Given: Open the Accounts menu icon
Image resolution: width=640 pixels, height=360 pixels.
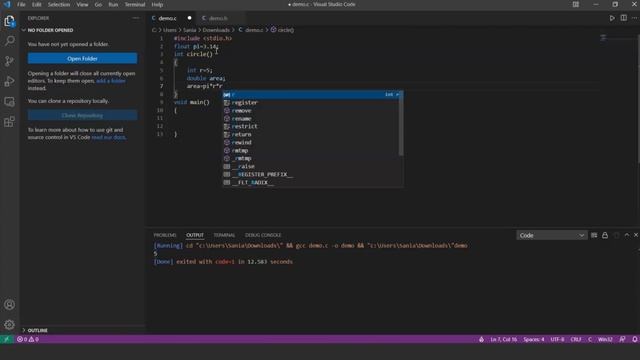Looking at the screenshot, I should [9, 304].
